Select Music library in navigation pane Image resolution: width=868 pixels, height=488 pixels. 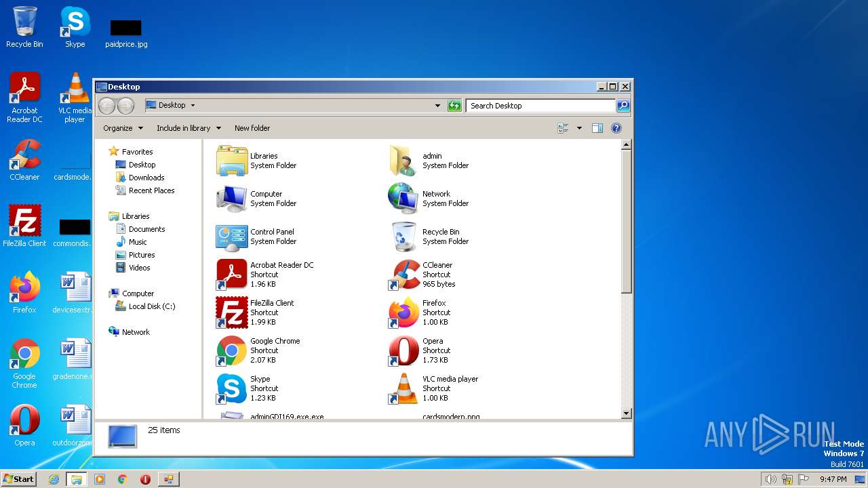point(131,242)
